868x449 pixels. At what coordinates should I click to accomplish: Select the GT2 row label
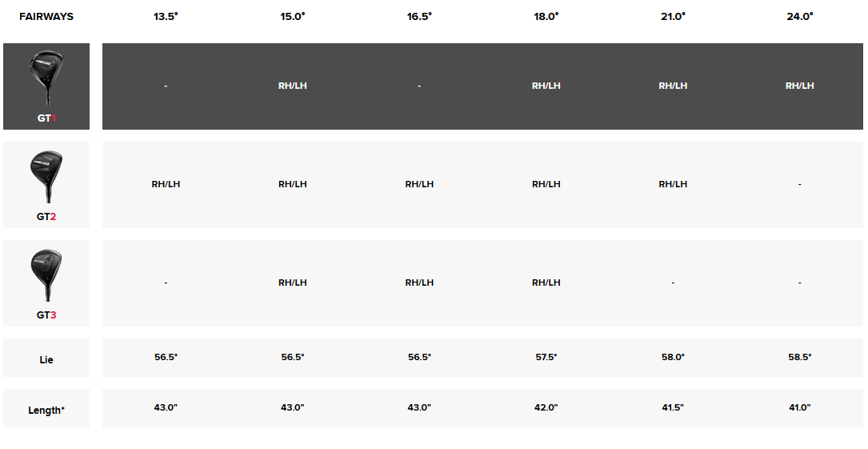point(46,216)
